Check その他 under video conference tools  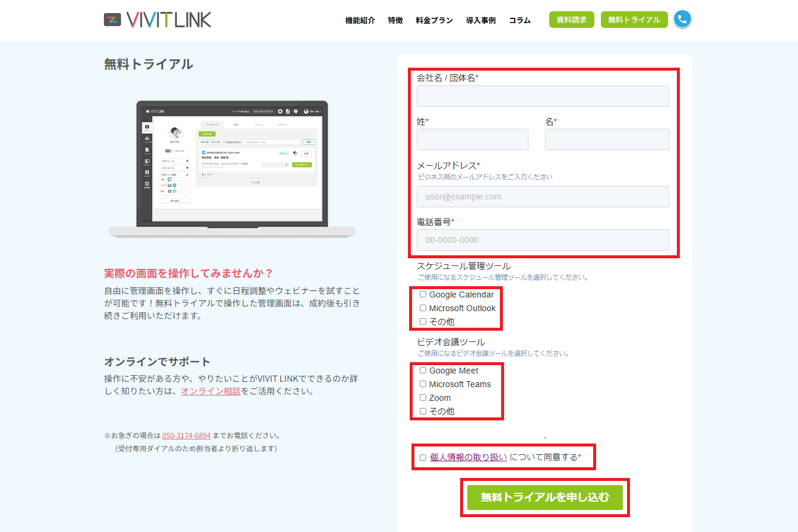coord(423,411)
